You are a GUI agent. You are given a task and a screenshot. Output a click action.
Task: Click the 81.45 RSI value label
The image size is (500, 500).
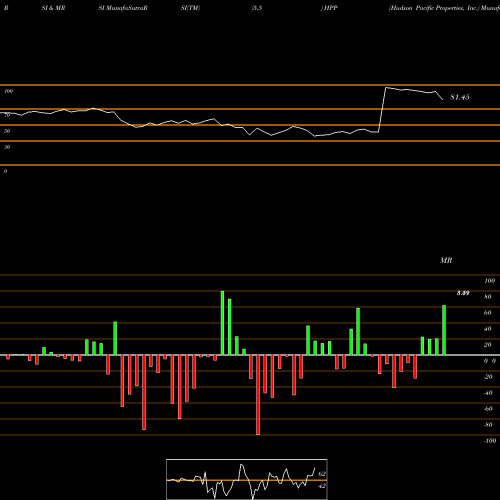460,97
